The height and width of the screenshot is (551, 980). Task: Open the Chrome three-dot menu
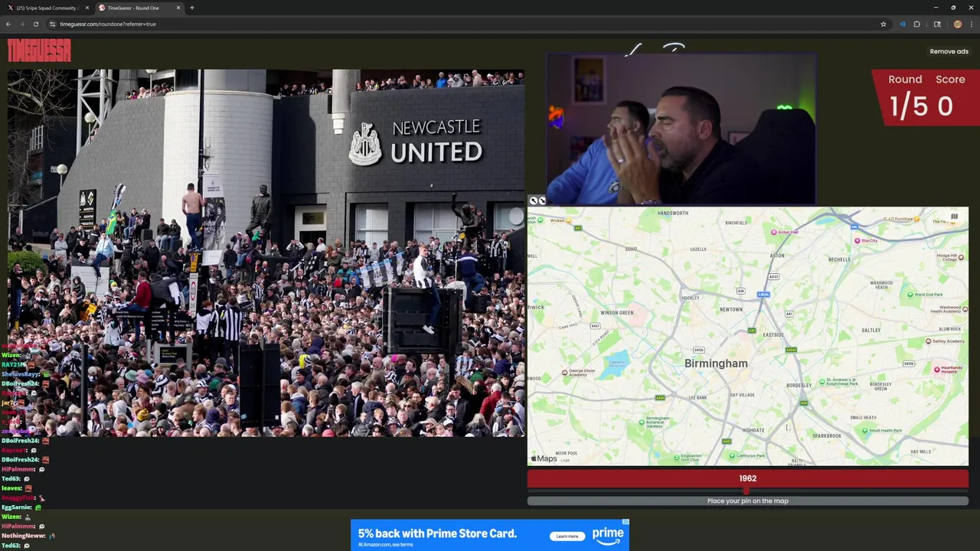[x=972, y=24]
